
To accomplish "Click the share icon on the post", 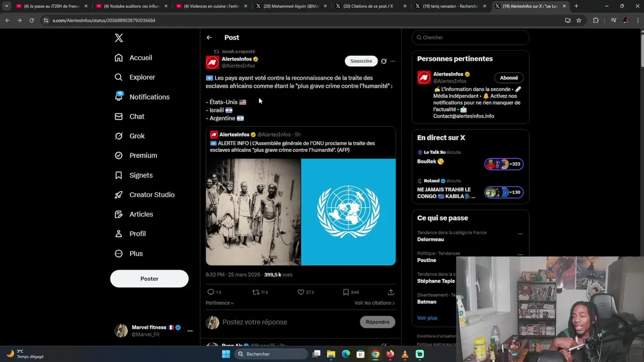I will point(391,292).
